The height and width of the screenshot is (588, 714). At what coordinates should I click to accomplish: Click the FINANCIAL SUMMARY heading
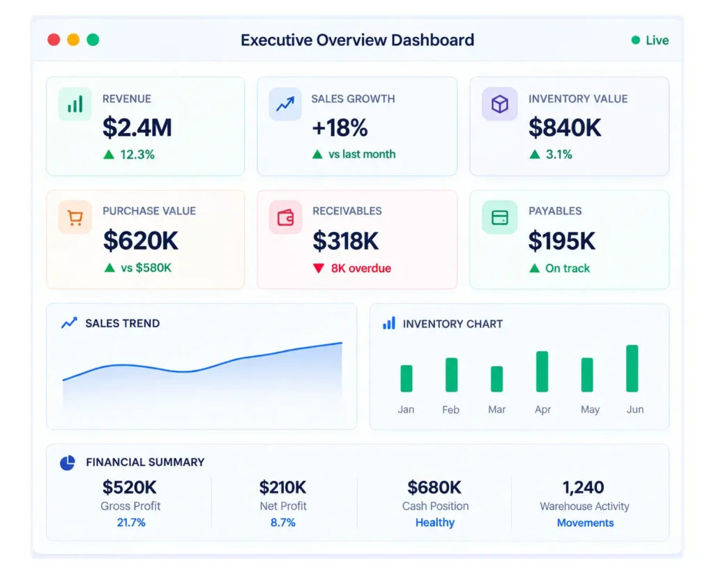[x=145, y=463]
